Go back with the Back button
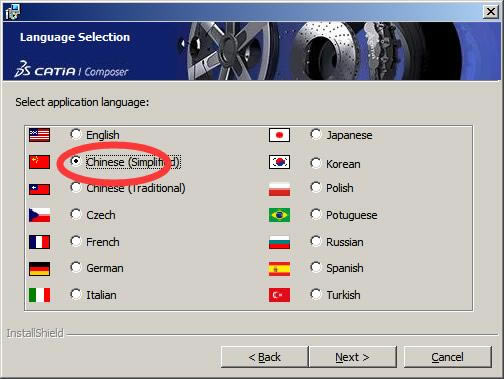 pos(265,357)
